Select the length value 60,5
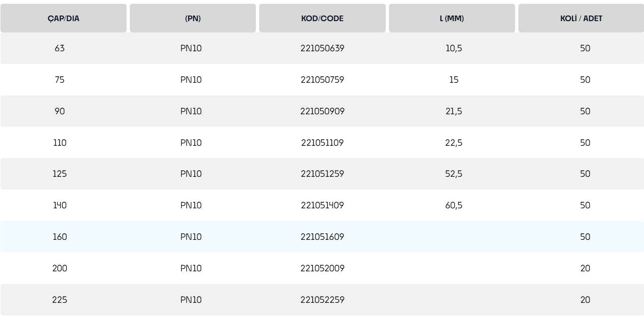The width and height of the screenshot is (644, 316). point(453,205)
